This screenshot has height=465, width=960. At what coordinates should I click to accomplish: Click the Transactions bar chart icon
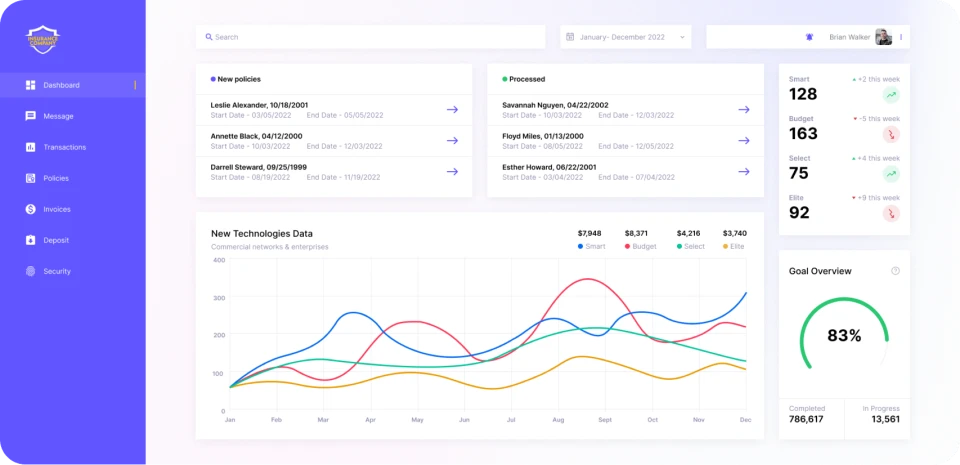coord(31,147)
